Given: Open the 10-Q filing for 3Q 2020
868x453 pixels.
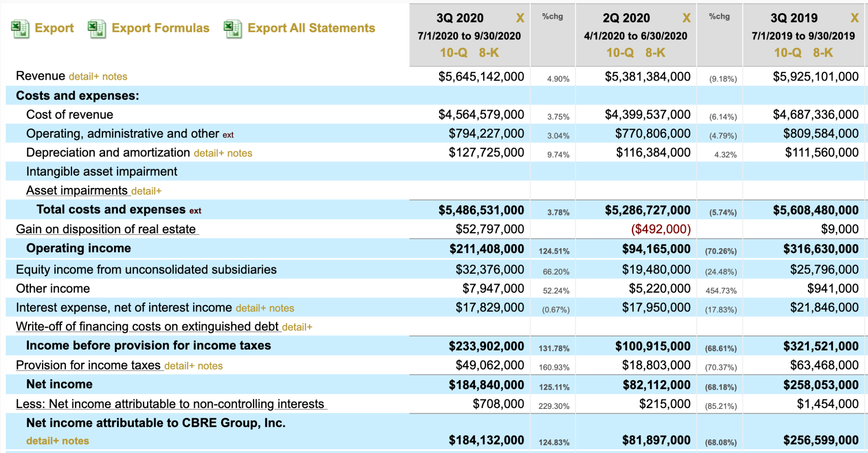Looking at the screenshot, I should click(453, 53).
